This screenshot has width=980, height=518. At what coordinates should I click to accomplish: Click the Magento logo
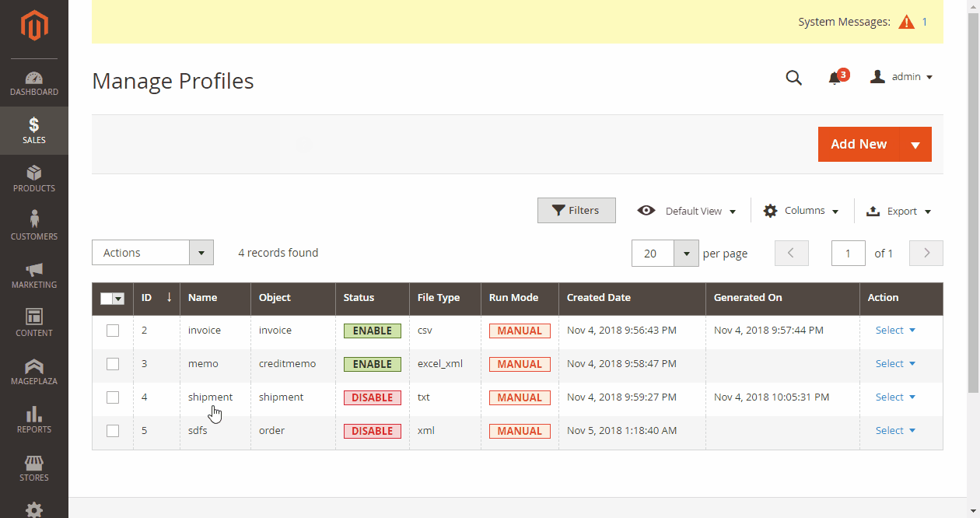click(x=34, y=26)
